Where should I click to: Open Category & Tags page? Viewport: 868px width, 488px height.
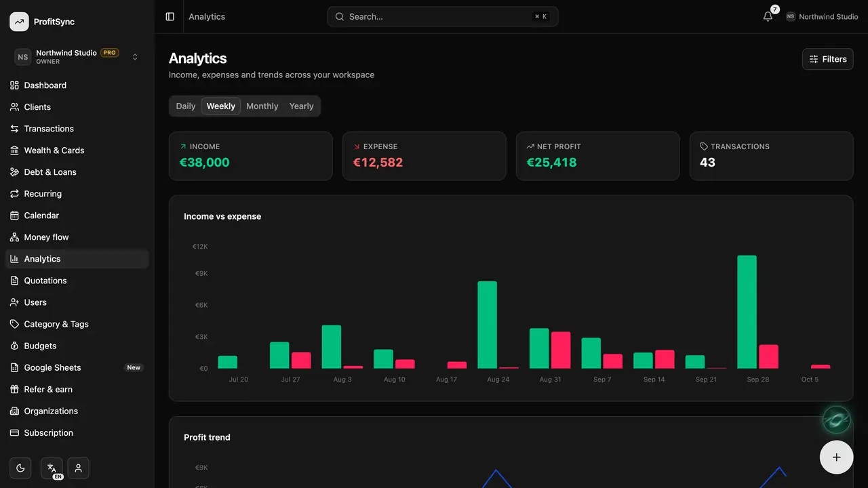[77, 324]
